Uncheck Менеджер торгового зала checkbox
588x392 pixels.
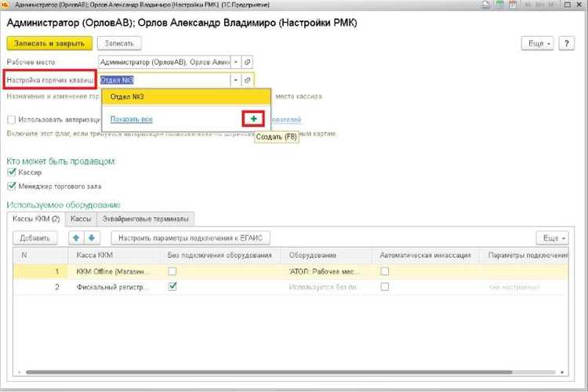pyautogui.click(x=12, y=186)
